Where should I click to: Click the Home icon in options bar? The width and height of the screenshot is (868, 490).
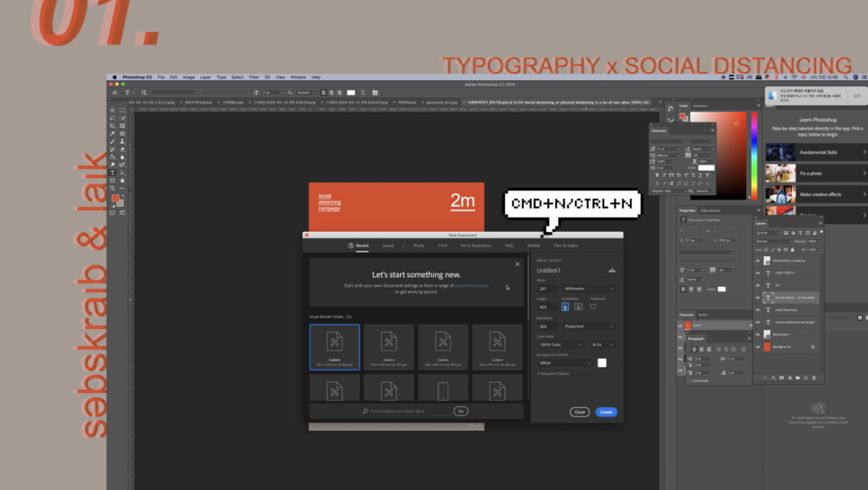(x=115, y=93)
